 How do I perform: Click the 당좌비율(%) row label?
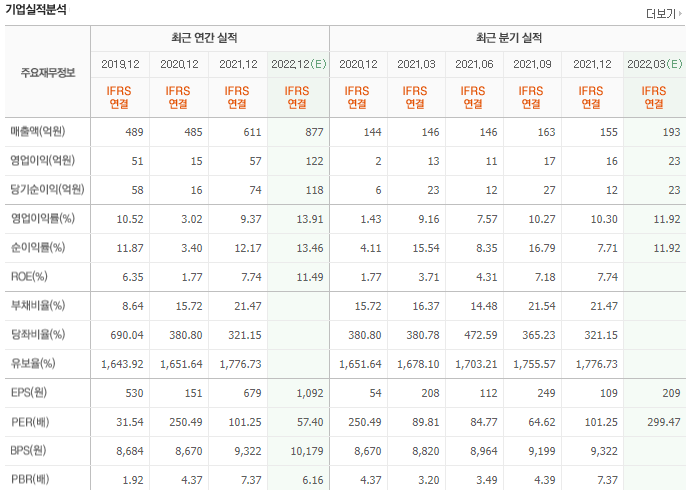pos(38,335)
